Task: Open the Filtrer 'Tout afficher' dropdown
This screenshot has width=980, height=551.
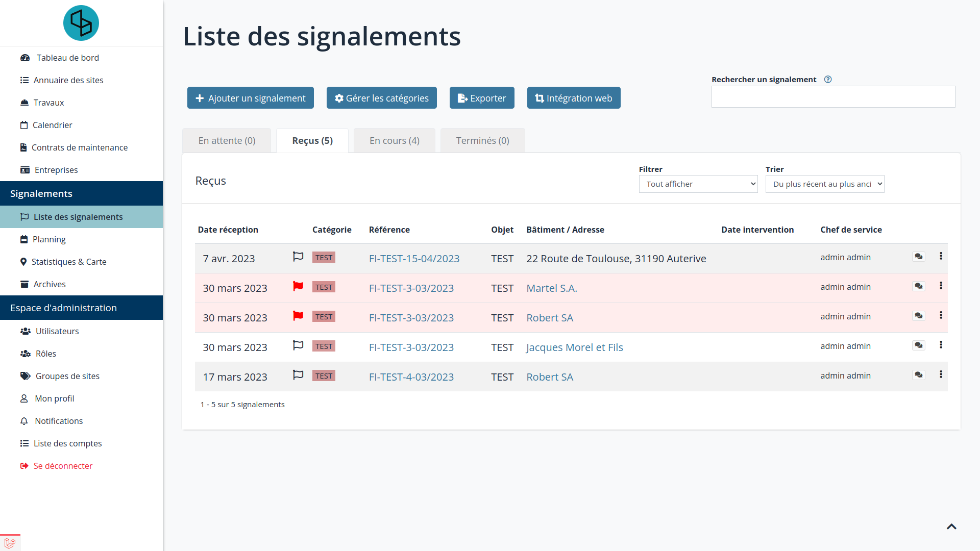Action: click(x=698, y=184)
